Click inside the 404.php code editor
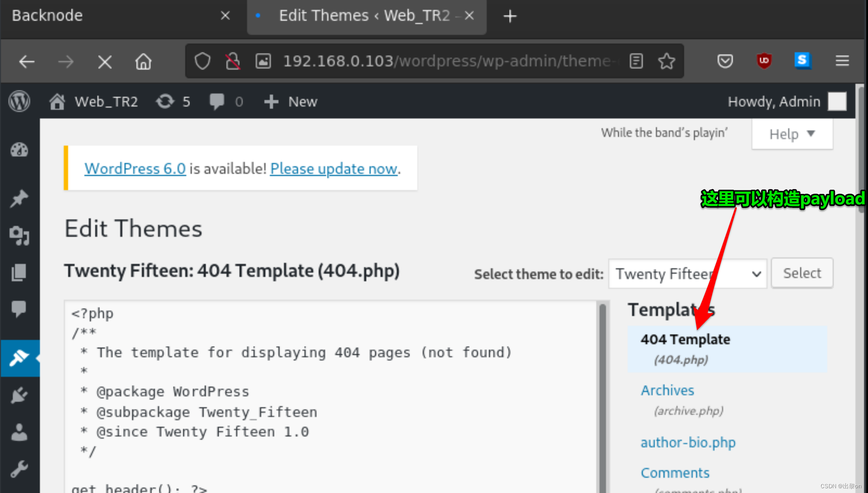The image size is (868, 493). click(331, 396)
